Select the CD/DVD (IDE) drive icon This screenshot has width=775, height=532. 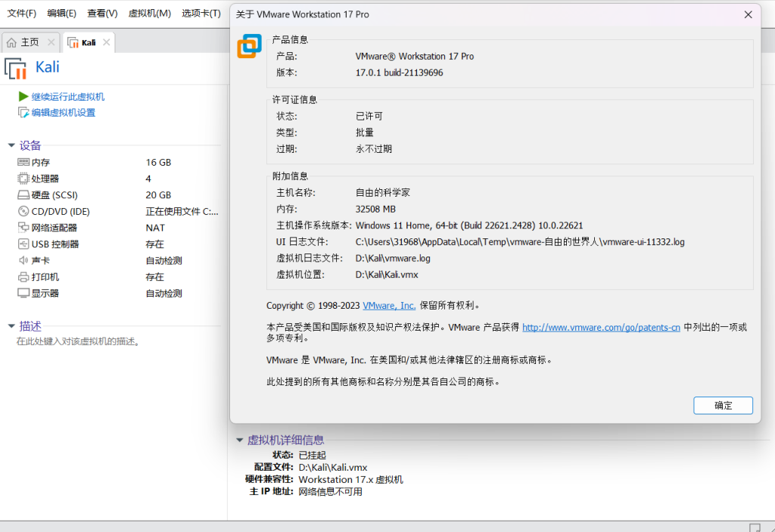point(23,212)
